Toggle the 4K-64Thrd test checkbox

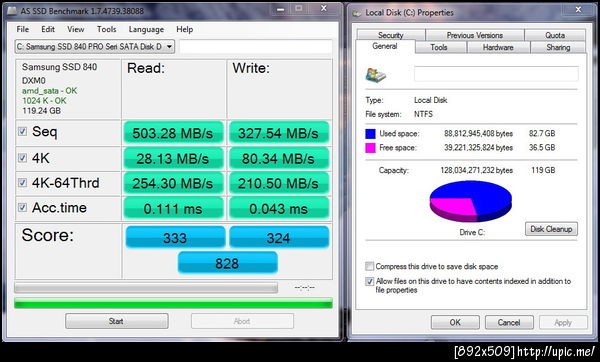tap(23, 183)
